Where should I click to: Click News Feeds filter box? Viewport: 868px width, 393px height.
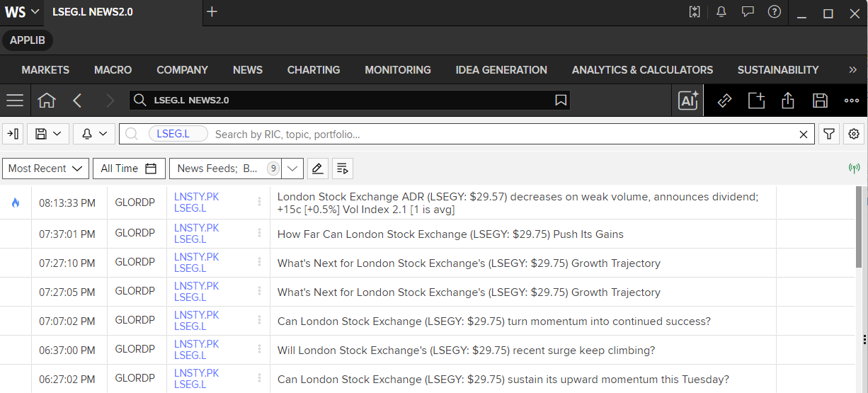click(225, 169)
